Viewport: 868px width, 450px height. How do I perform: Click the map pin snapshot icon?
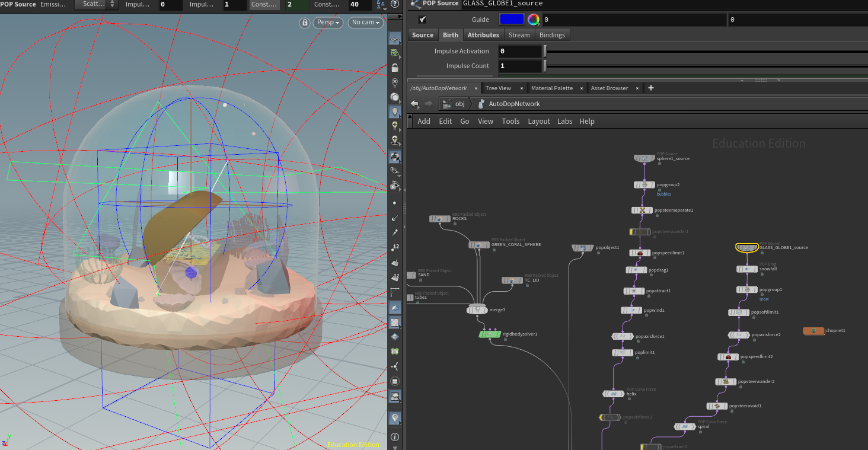tap(395, 419)
